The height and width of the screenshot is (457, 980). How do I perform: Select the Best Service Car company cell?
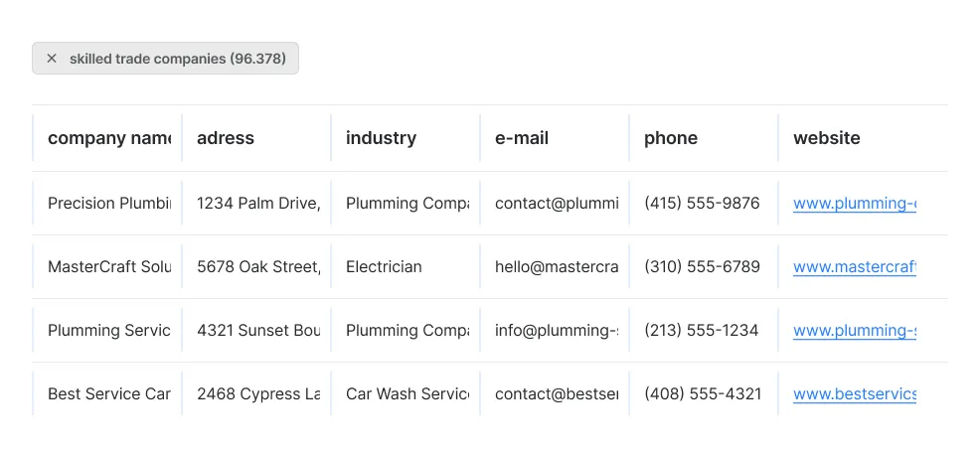108,394
